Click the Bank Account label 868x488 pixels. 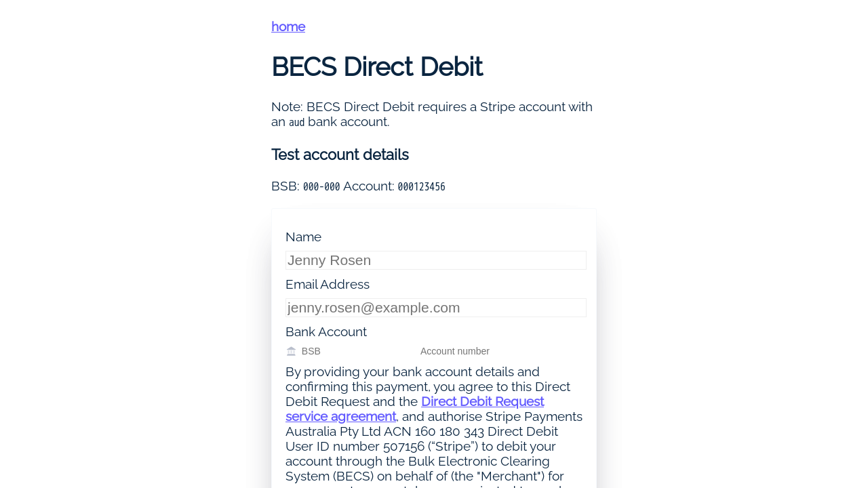[x=325, y=331]
